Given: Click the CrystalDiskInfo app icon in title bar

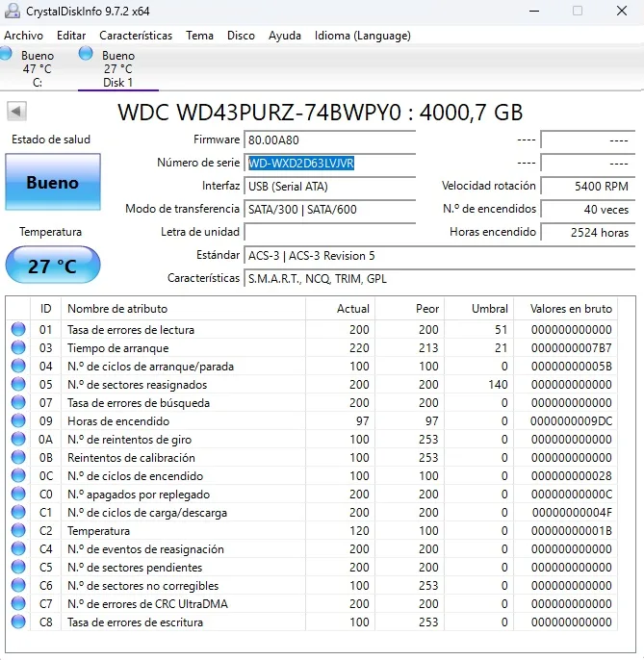Looking at the screenshot, I should click(12, 11).
